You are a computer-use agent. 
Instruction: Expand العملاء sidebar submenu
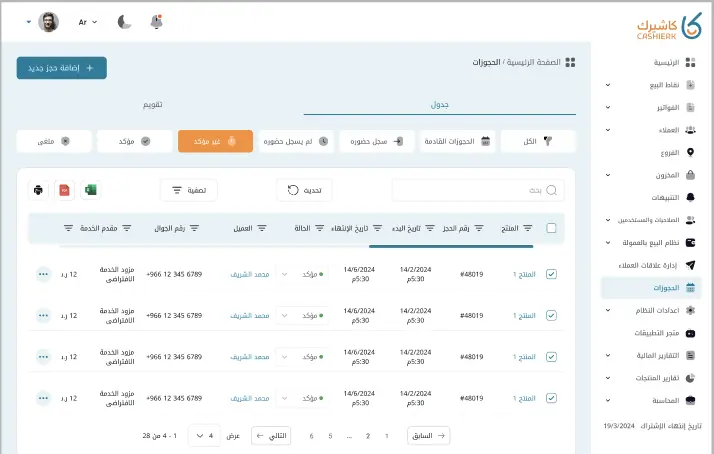pyautogui.click(x=607, y=130)
